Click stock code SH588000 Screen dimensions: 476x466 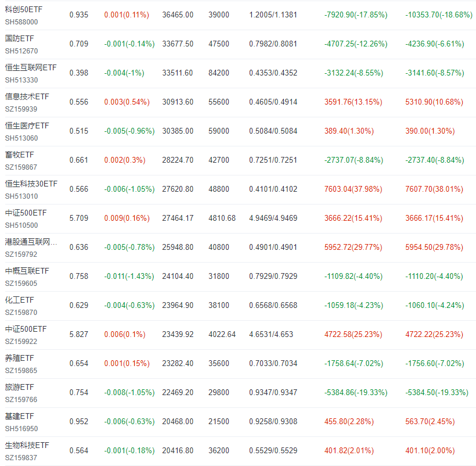[21, 22]
